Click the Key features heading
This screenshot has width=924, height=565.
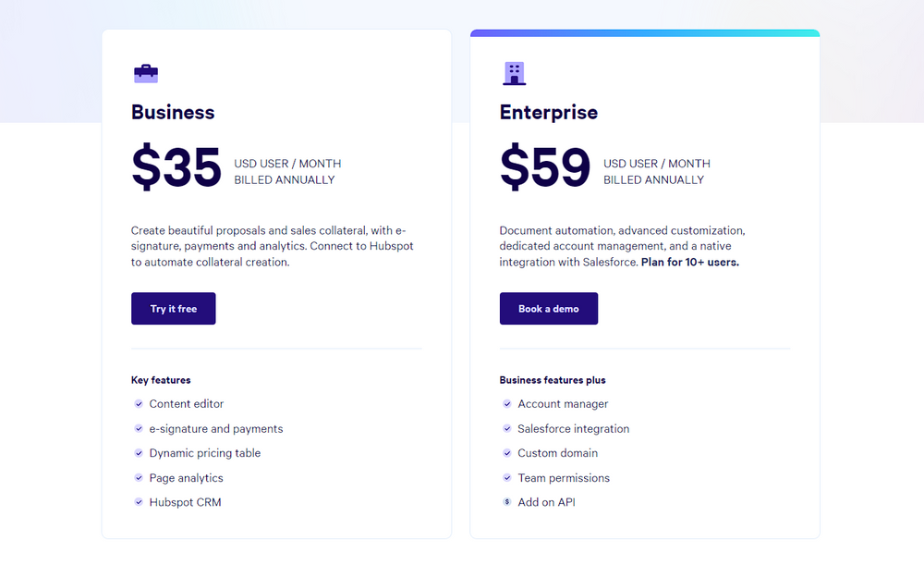click(x=160, y=379)
